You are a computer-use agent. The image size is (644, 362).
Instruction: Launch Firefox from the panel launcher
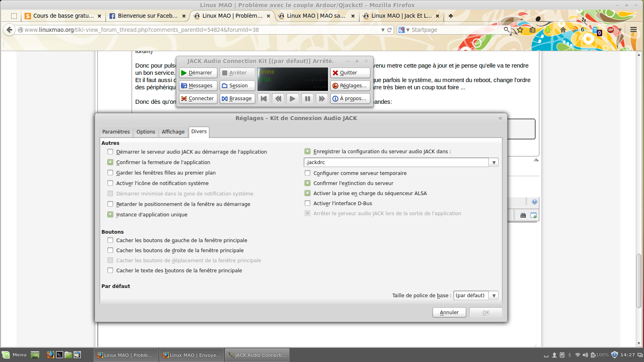pos(50,355)
